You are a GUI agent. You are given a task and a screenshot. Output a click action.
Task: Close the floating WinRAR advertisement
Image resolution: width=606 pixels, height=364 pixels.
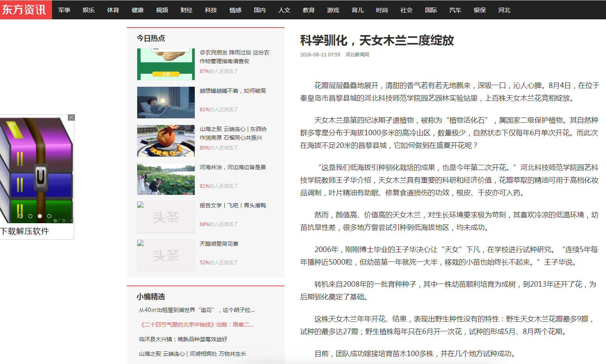click(71, 118)
